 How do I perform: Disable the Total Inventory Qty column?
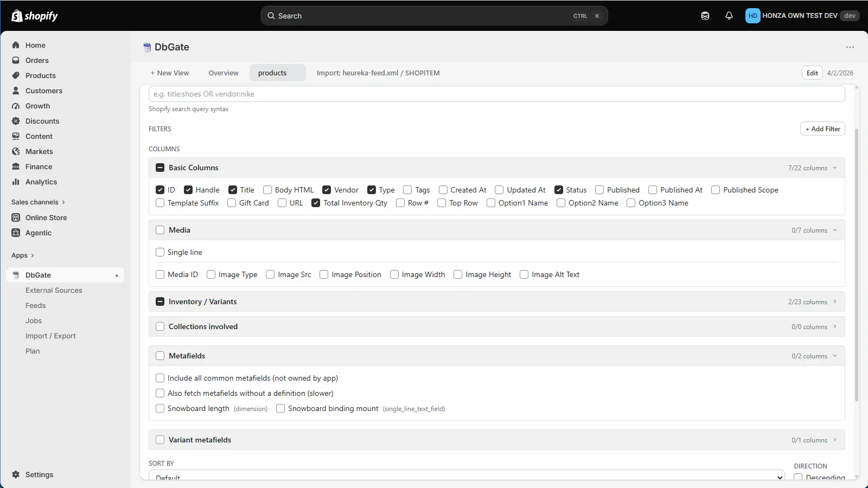316,203
